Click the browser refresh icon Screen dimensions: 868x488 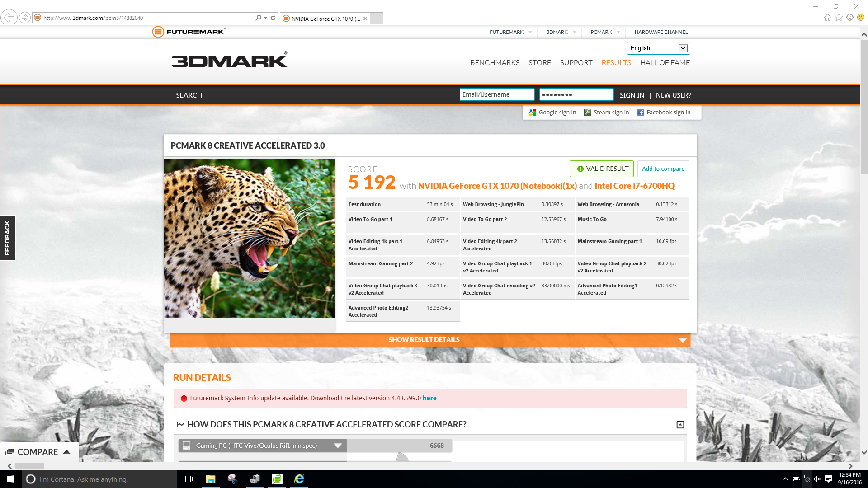273,18
